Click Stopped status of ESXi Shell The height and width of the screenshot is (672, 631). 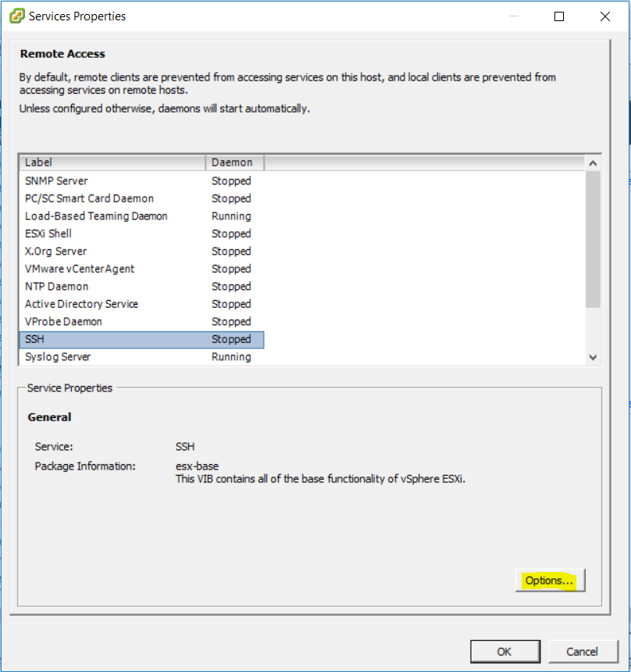coord(231,234)
